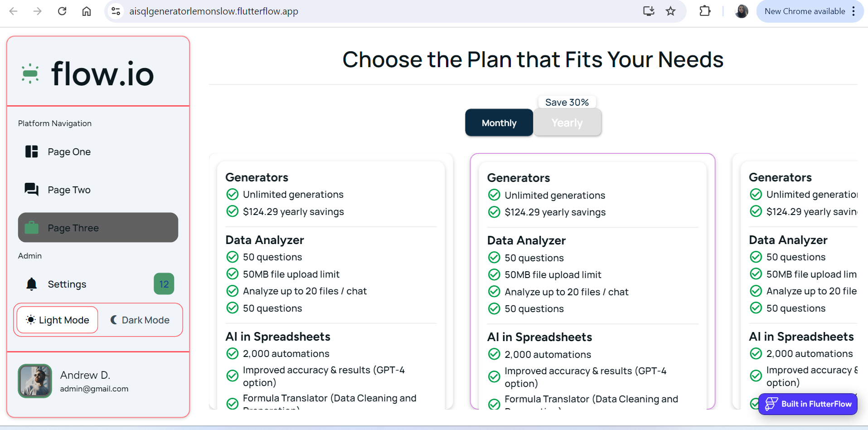
Task: Open the Chrome extensions puzzle icon
Action: pos(705,11)
